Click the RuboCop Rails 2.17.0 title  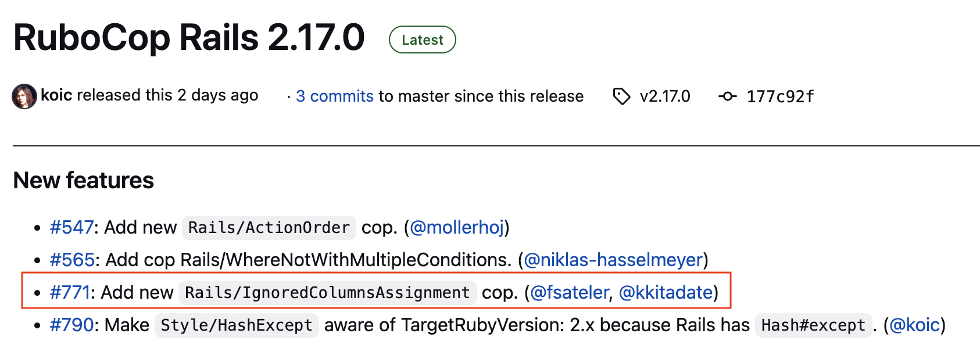[x=189, y=38]
